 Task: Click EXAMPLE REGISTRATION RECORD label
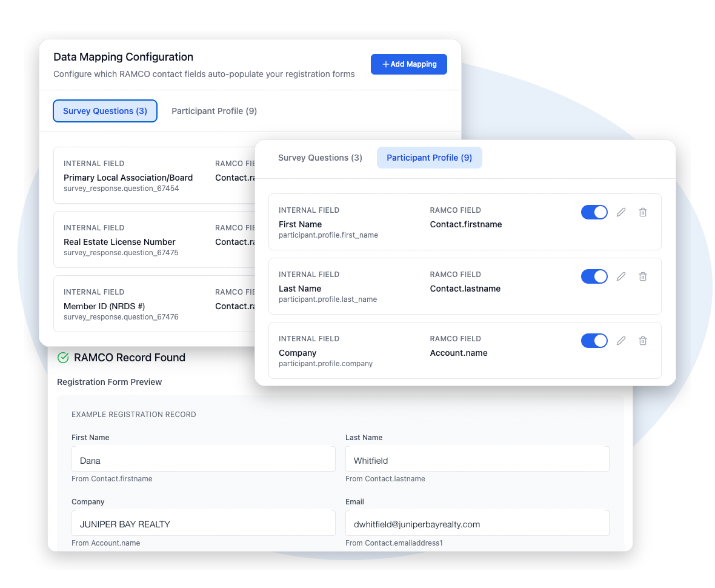tap(133, 415)
